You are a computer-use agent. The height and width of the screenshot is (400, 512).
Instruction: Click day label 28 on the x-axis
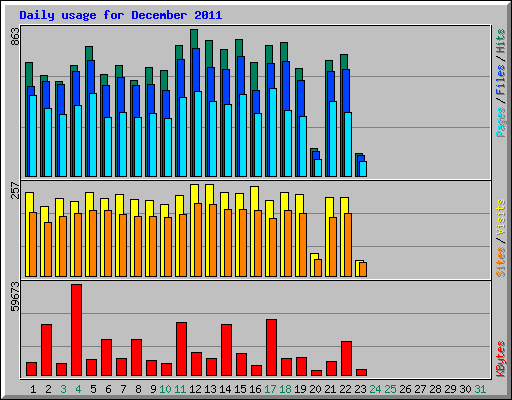tap(435, 389)
